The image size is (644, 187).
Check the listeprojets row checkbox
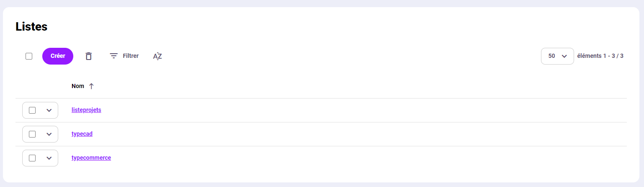32,110
